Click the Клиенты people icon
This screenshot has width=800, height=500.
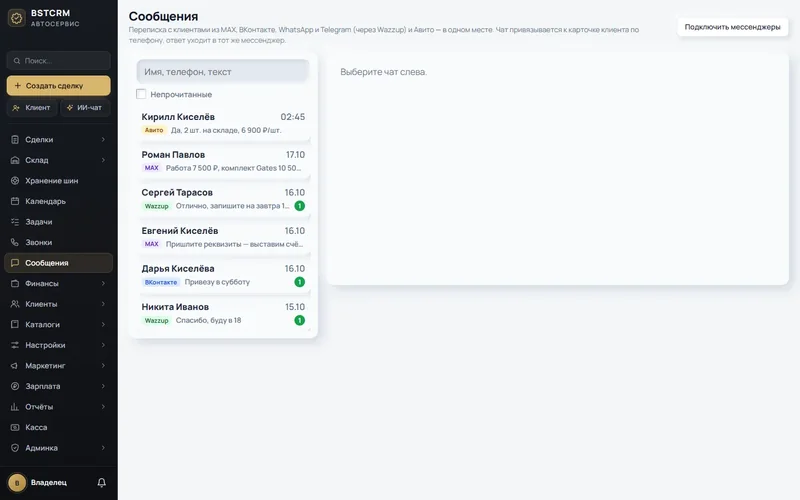(x=15, y=304)
